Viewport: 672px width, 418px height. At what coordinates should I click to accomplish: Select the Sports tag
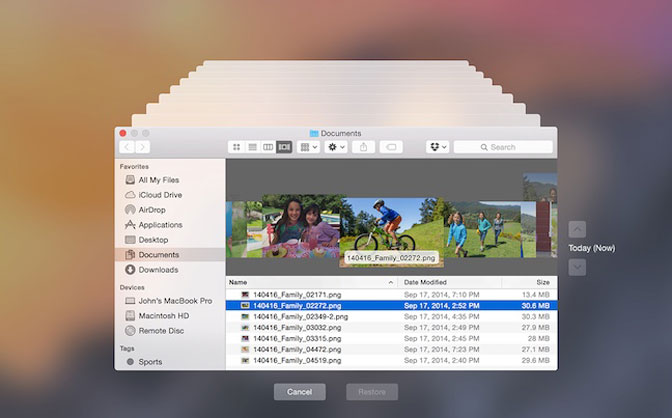click(x=170, y=362)
